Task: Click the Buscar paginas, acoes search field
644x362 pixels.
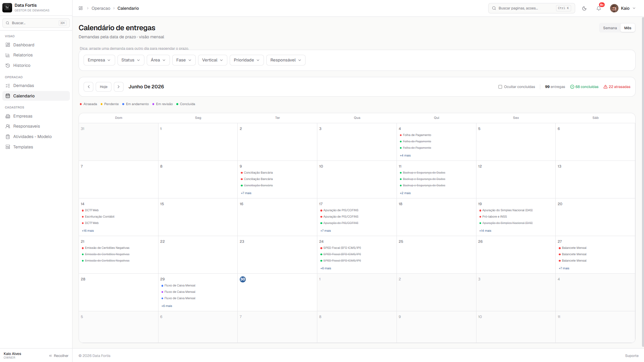Action: [532, 8]
